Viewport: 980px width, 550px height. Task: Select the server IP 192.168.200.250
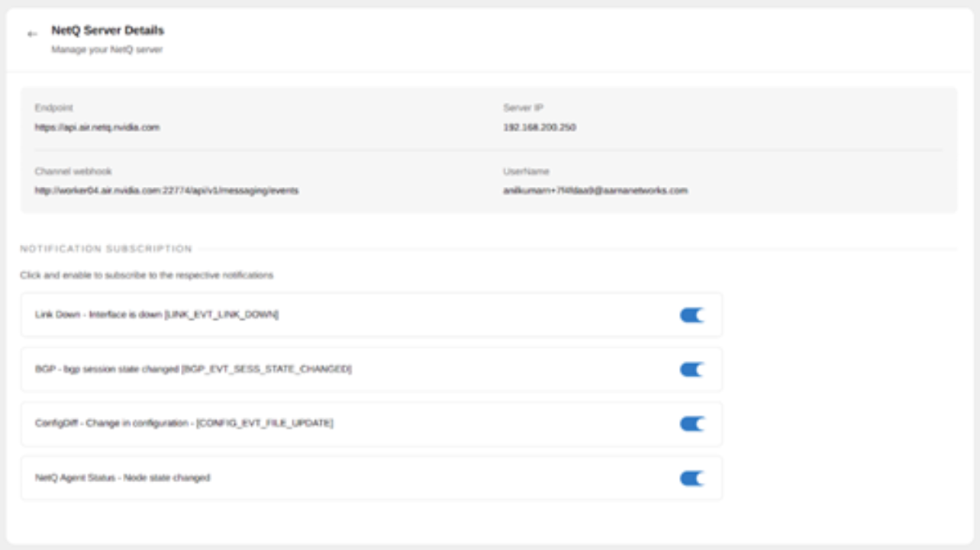click(x=540, y=127)
